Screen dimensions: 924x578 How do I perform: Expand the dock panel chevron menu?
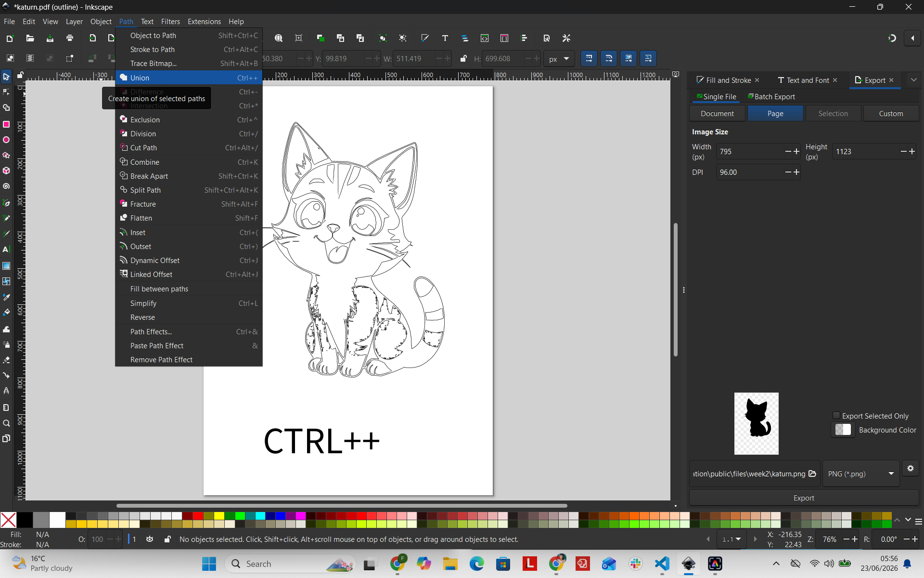[913, 80]
